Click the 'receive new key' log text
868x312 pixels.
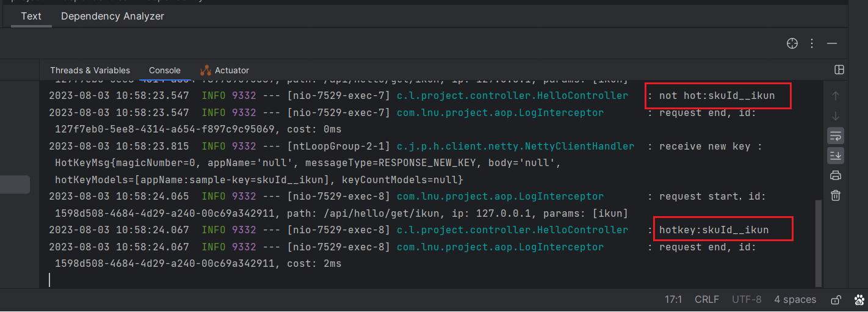pos(711,147)
